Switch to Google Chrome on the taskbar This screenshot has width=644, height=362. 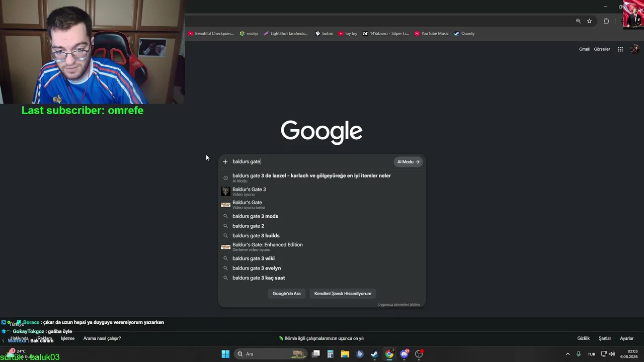click(x=389, y=354)
